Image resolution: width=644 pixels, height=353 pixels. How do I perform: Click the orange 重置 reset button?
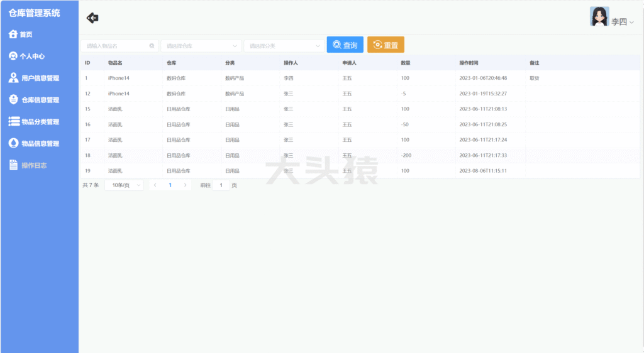click(386, 45)
